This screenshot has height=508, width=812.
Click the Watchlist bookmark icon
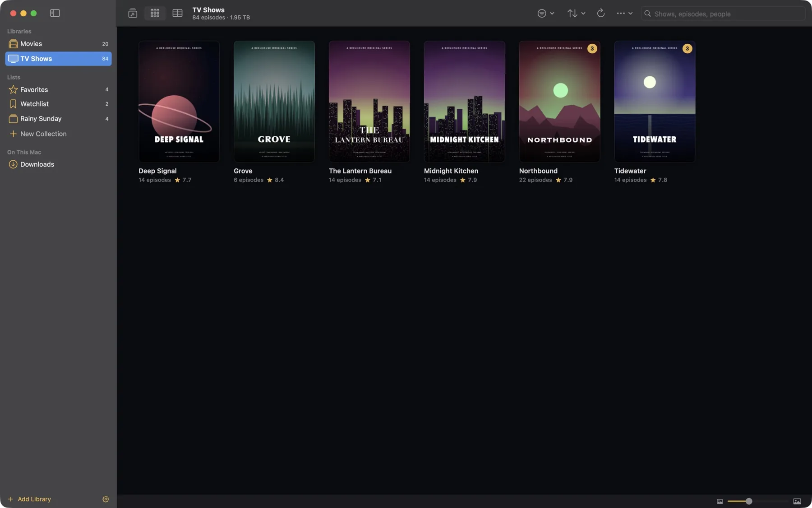point(13,104)
